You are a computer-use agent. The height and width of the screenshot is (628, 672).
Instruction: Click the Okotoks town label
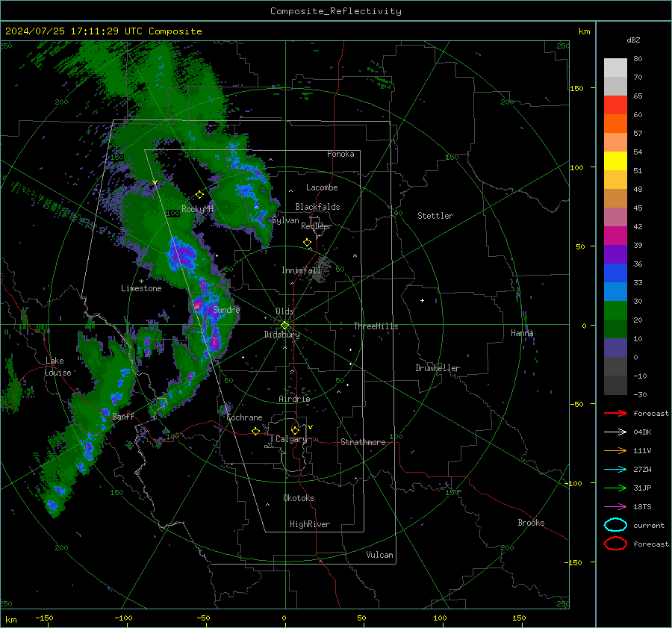[299, 498]
